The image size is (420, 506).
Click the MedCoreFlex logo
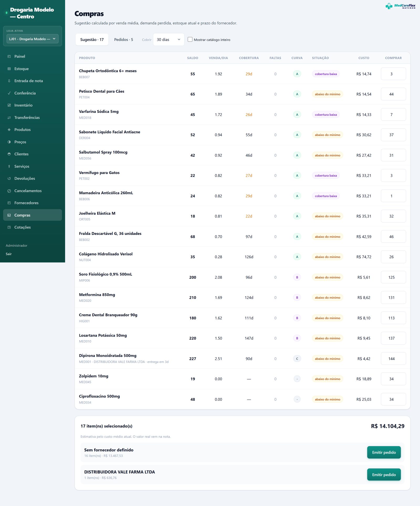(x=400, y=6)
